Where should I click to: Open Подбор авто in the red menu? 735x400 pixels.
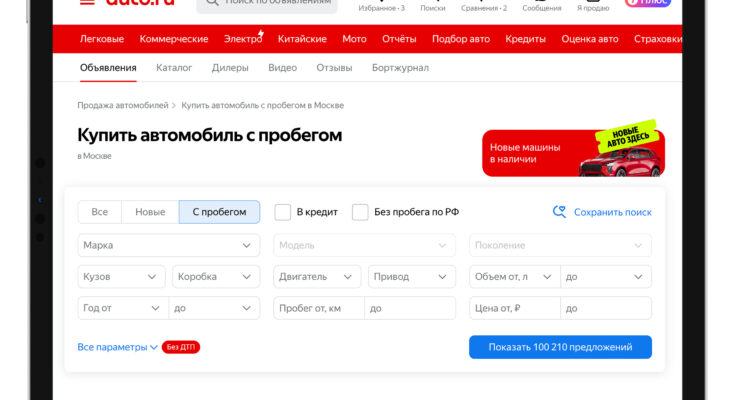[461, 39]
